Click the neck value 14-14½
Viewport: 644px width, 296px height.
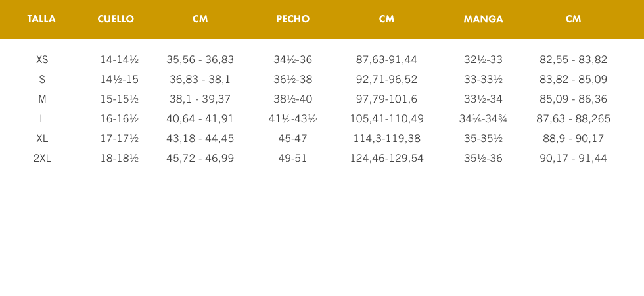click(x=119, y=60)
